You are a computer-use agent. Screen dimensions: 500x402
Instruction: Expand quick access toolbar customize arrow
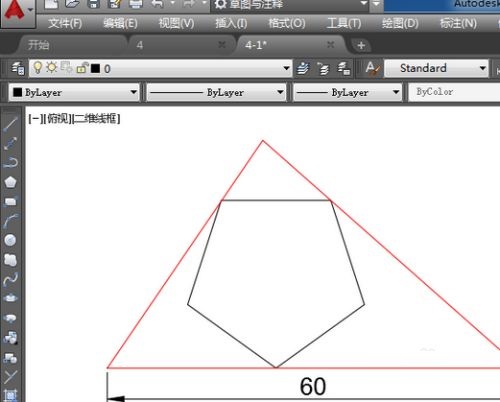pyautogui.click(x=376, y=4)
